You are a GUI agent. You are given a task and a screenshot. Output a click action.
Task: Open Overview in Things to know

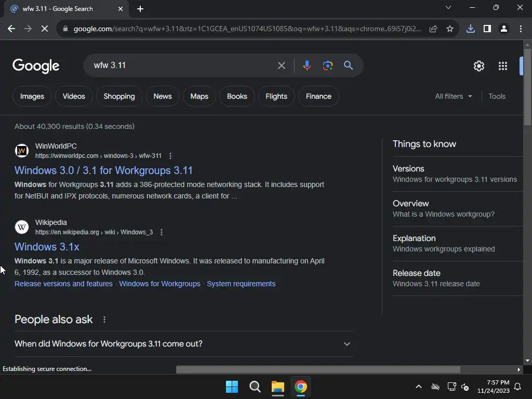coord(458,209)
